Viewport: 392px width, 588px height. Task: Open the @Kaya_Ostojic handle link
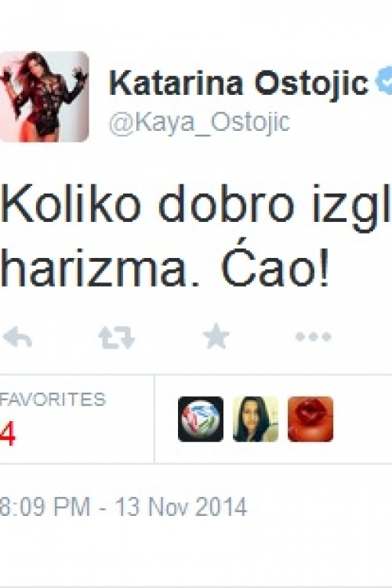(200, 122)
